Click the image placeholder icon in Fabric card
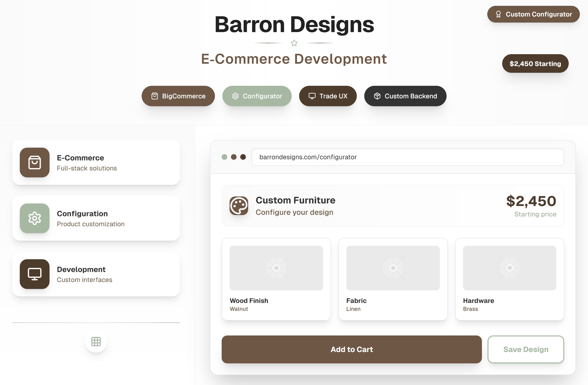Viewport: 588px width, 385px height. [393, 268]
